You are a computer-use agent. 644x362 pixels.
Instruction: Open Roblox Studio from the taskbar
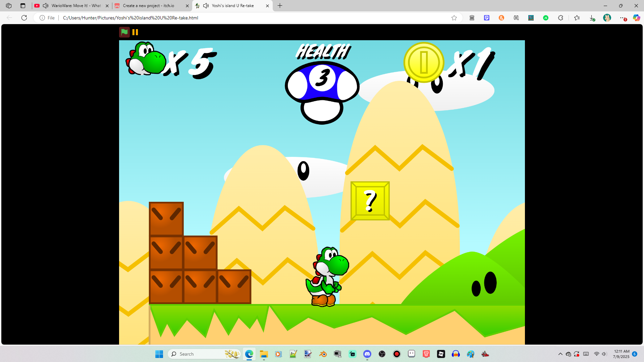click(441, 354)
